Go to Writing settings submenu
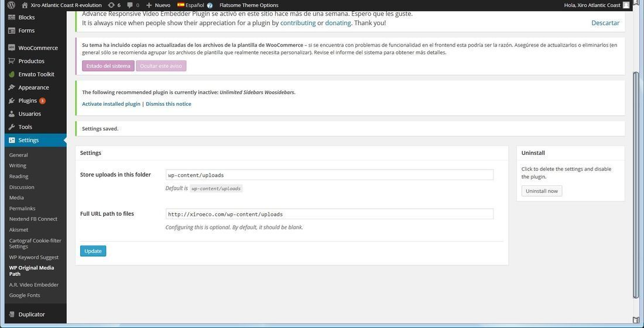644x328 pixels. pyautogui.click(x=18, y=165)
